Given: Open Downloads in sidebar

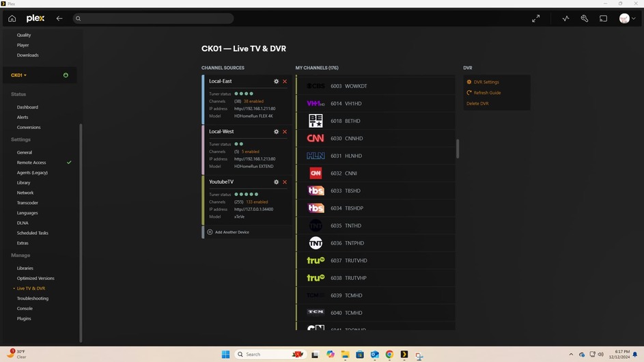Looking at the screenshot, I should [x=27, y=55].
